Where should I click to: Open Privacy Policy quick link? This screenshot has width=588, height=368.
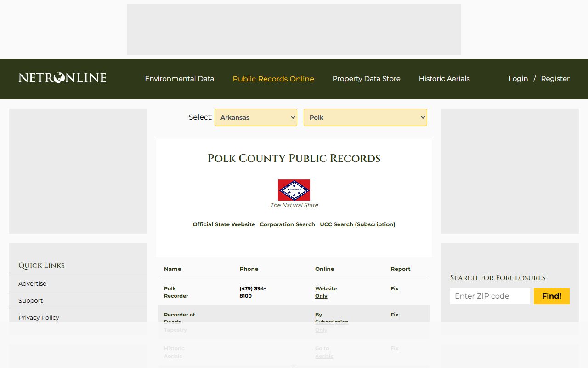(x=39, y=317)
